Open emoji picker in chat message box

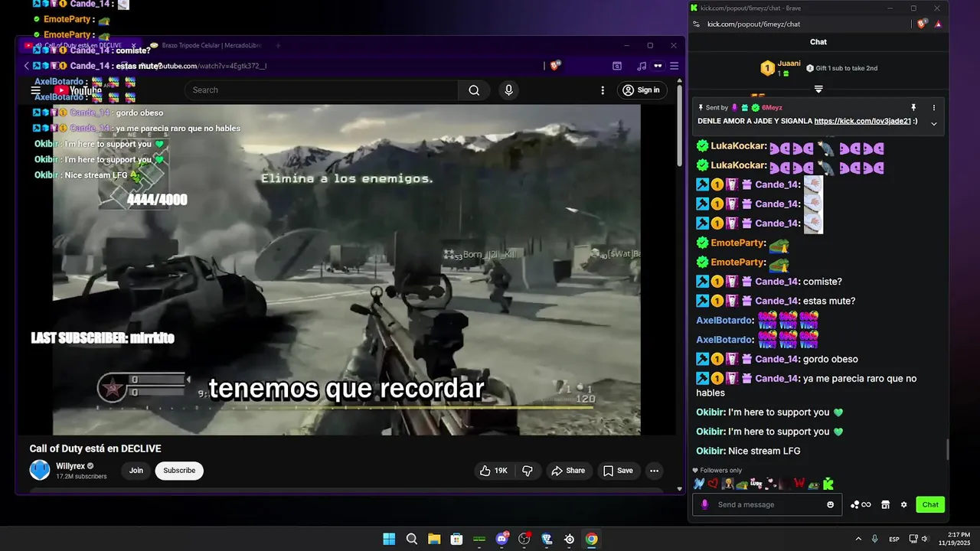coord(831,504)
